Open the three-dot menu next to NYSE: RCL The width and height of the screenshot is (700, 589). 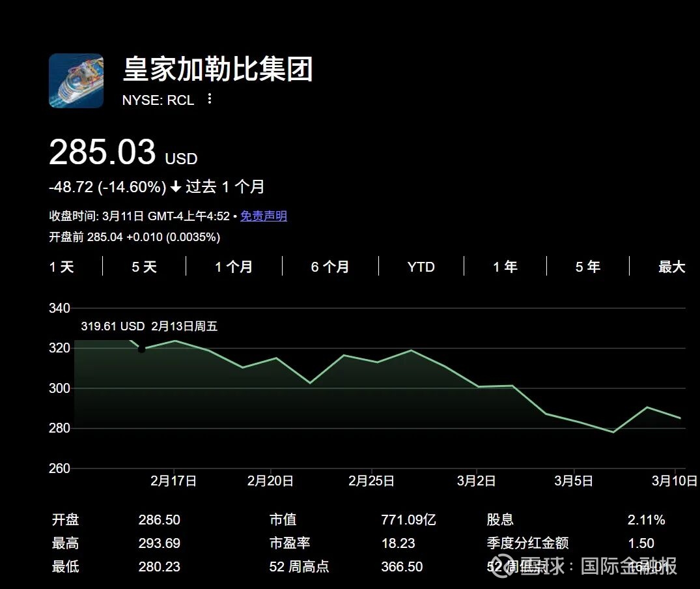pyautogui.click(x=210, y=98)
